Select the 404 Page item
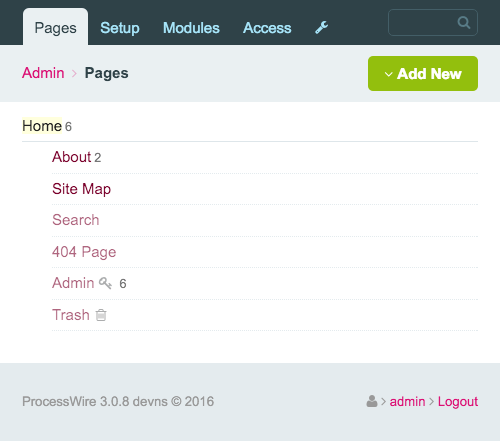Viewport: 500px width, 441px height. [x=84, y=252]
